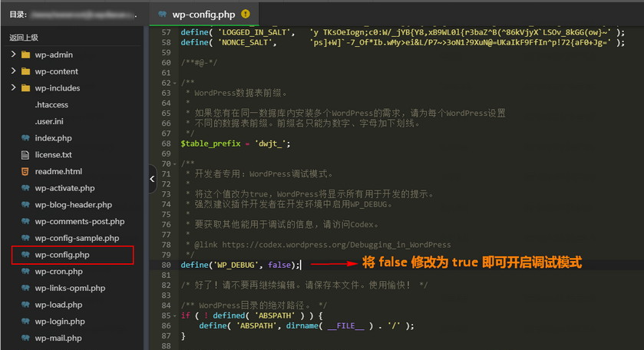Click the text file icon for license.txt
644x350 pixels.
(x=25, y=155)
